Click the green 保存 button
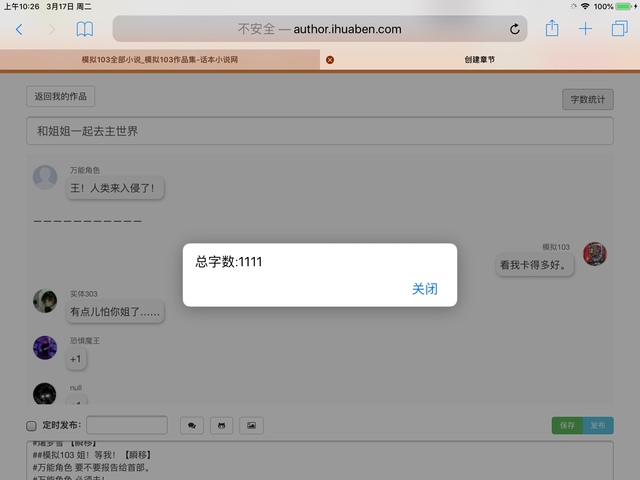Screen dimensions: 640x480 point(567,425)
